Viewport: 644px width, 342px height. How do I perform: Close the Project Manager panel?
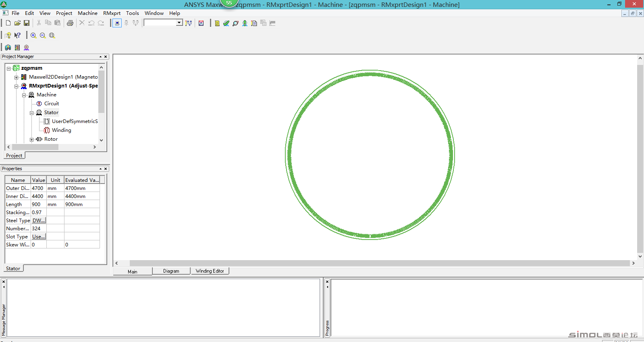click(106, 57)
